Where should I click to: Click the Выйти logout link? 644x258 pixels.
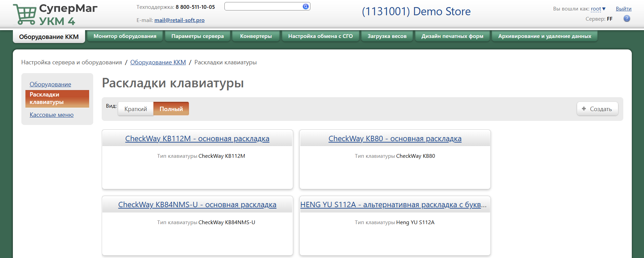pyautogui.click(x=623, y=9)
